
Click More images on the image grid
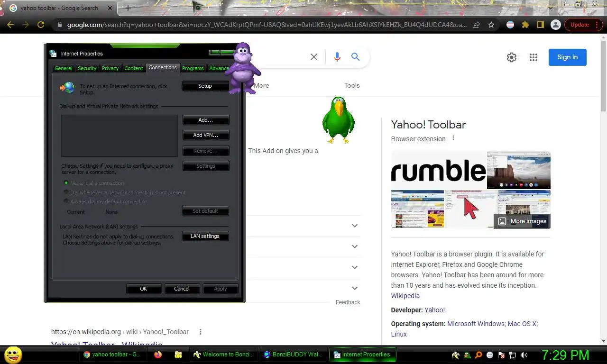523,221
